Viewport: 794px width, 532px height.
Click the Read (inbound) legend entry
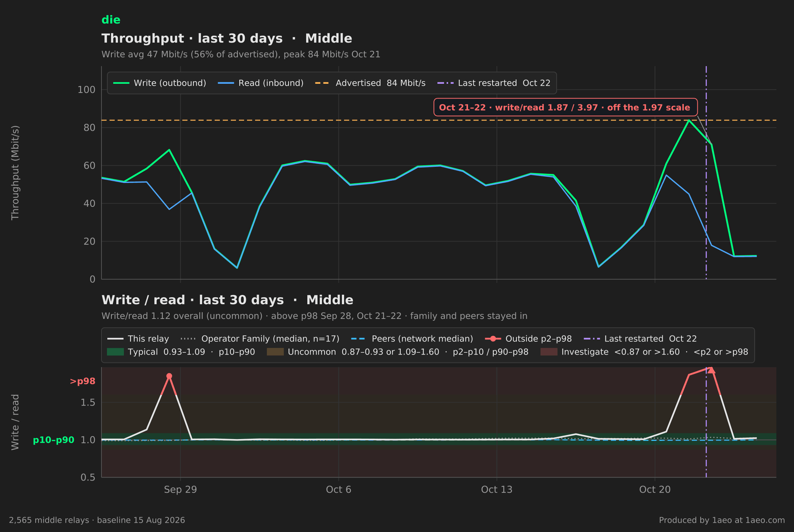tap(261, 83)
